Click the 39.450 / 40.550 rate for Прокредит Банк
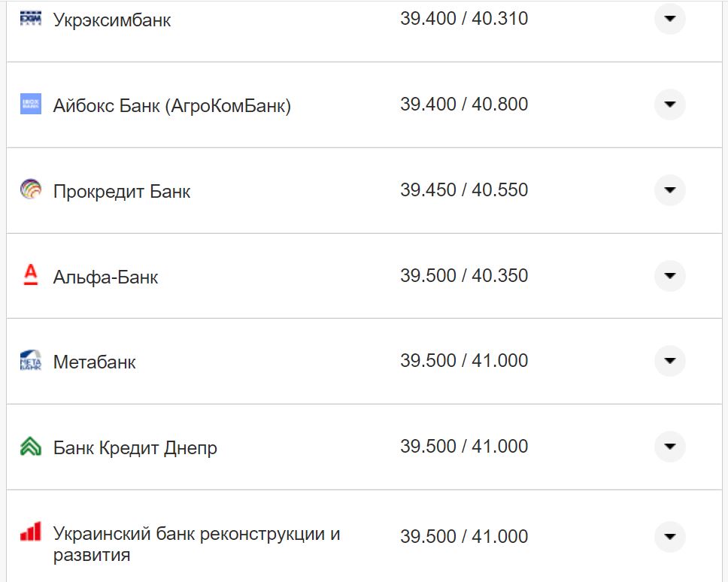This screenshot has width=728, height=582. tap(465, 189)
